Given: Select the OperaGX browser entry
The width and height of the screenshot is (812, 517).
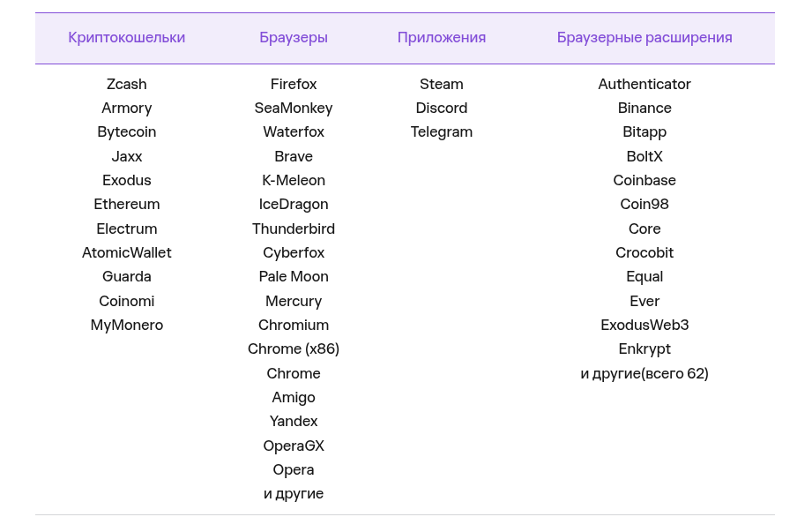Looking at the screenshot, I should [294, 446].
